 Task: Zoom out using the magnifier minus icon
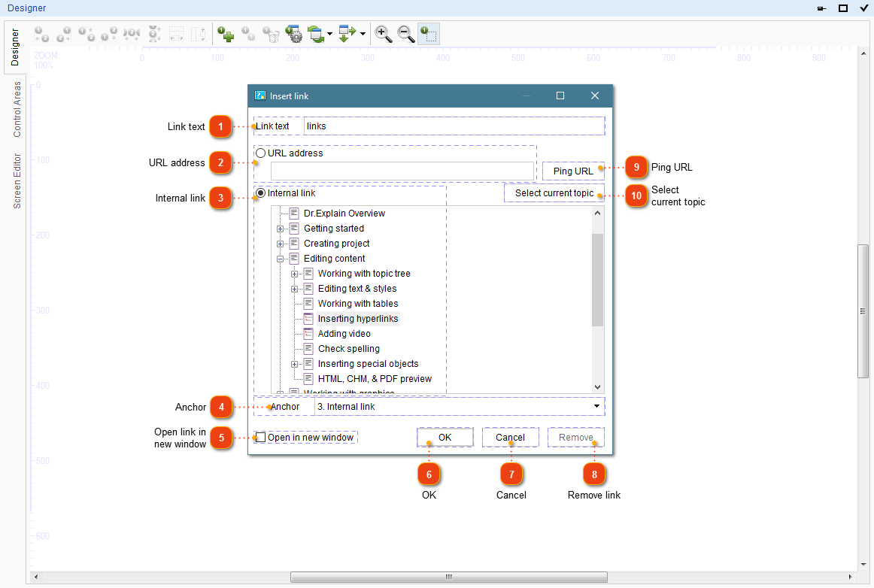coord(406,34)
